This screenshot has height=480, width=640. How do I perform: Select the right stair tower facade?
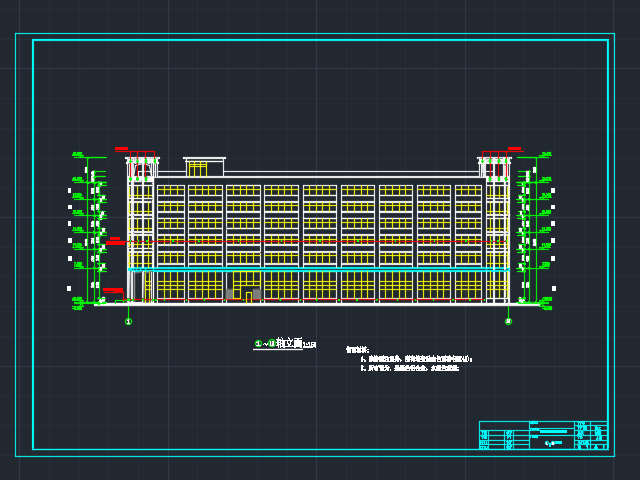(497, 230)
